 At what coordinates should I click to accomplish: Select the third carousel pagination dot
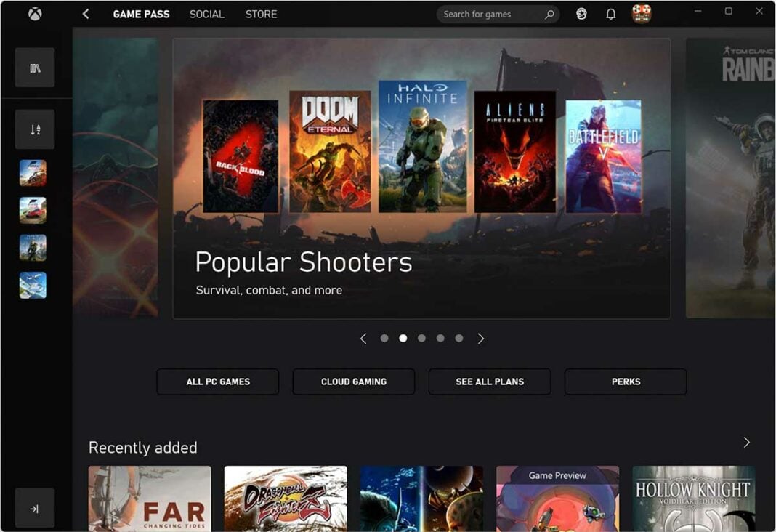[x=421, y=338]
